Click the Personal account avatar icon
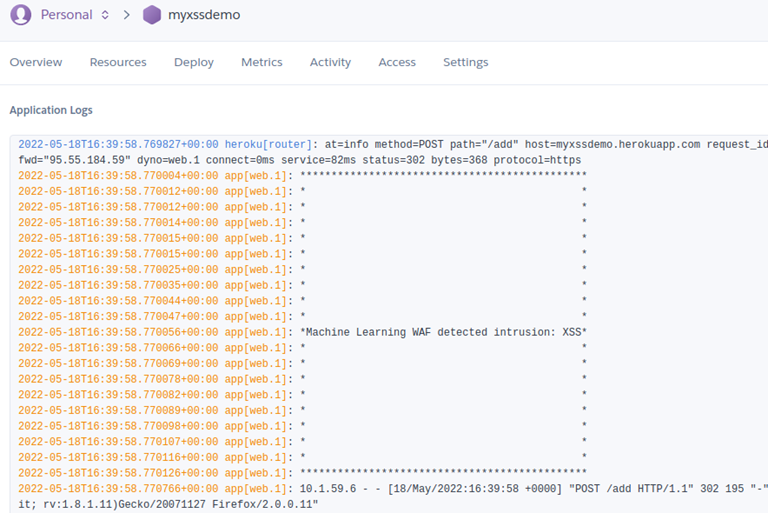768x513 pixels. 20,15
